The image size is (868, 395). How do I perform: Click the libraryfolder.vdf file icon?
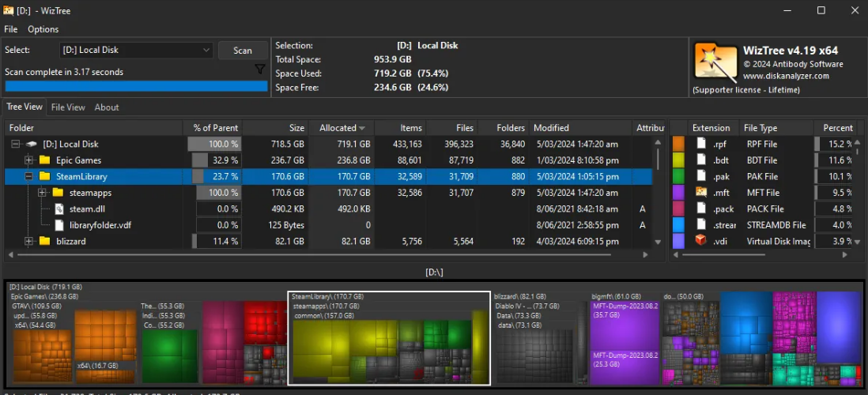tap(59, 225)
